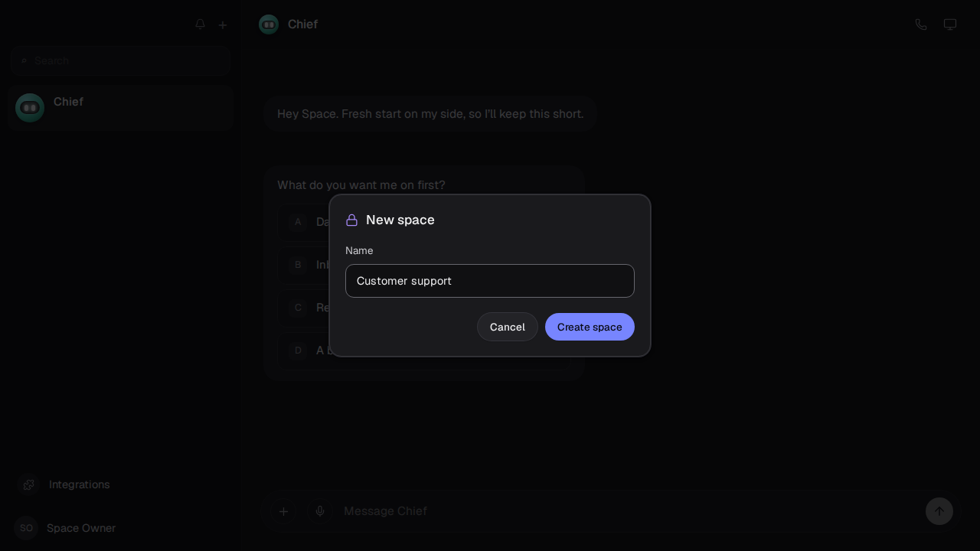
Task: Click the attachment plus icon in composer
Action: [x=283, y=511]
